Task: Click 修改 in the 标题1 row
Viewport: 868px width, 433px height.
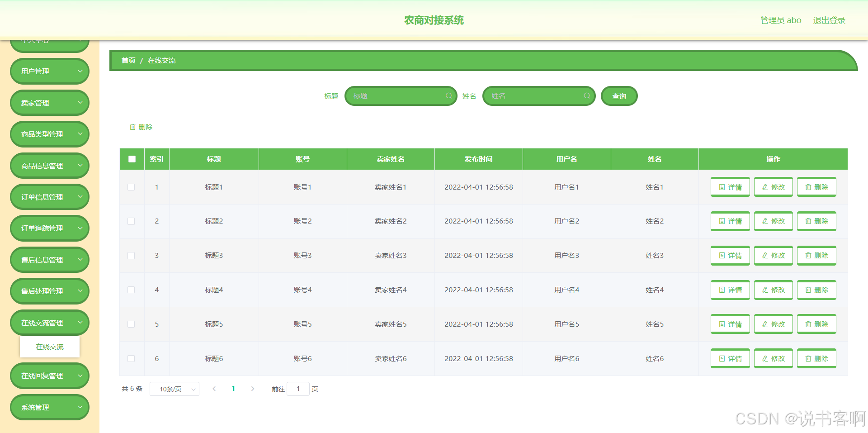Action: [774, 187]
